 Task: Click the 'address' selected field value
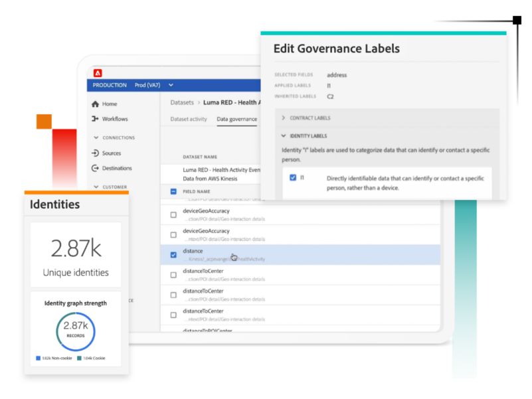[337, 75]
